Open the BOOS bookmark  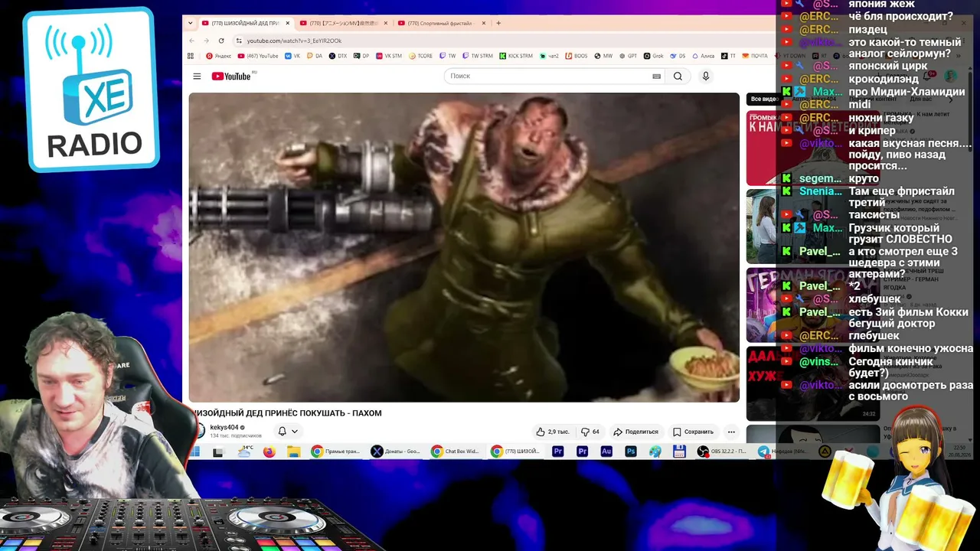point(577,56)
